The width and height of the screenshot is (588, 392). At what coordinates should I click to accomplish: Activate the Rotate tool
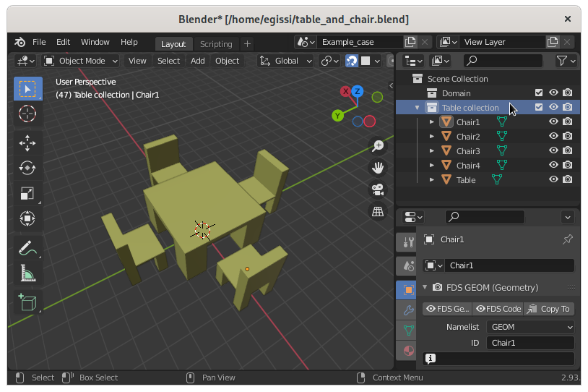point(27,167)
